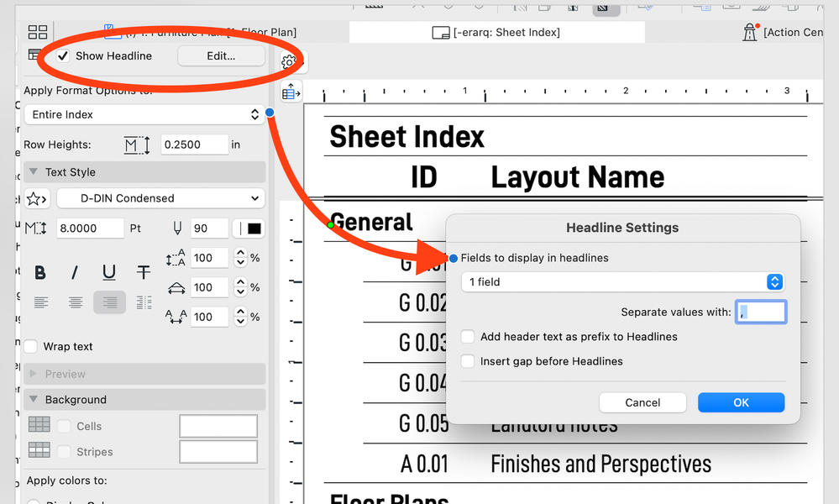Switch to the Sheet Index tab
Screen dimensions: 839x504
click(496, 33)
